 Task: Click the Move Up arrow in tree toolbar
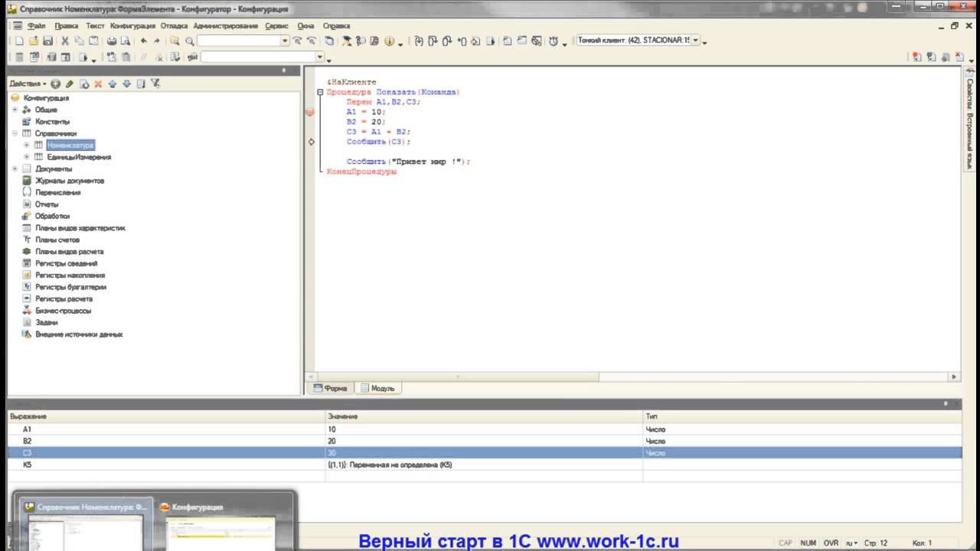[x=113, y=83]
